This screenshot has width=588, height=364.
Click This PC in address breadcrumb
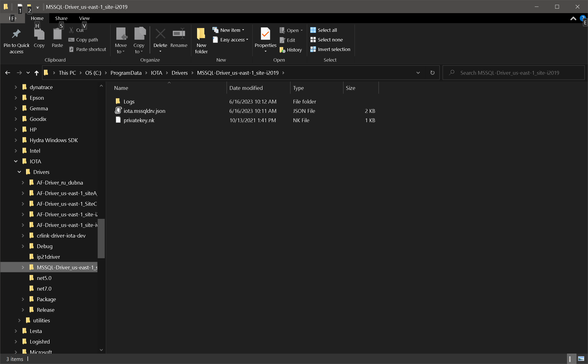click(x=67, y=73)
